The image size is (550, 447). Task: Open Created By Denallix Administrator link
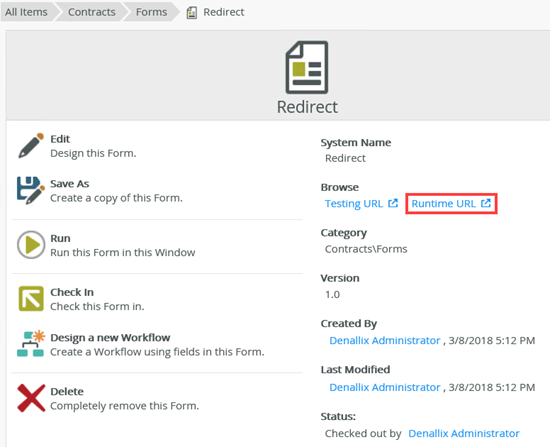point(385,340)
